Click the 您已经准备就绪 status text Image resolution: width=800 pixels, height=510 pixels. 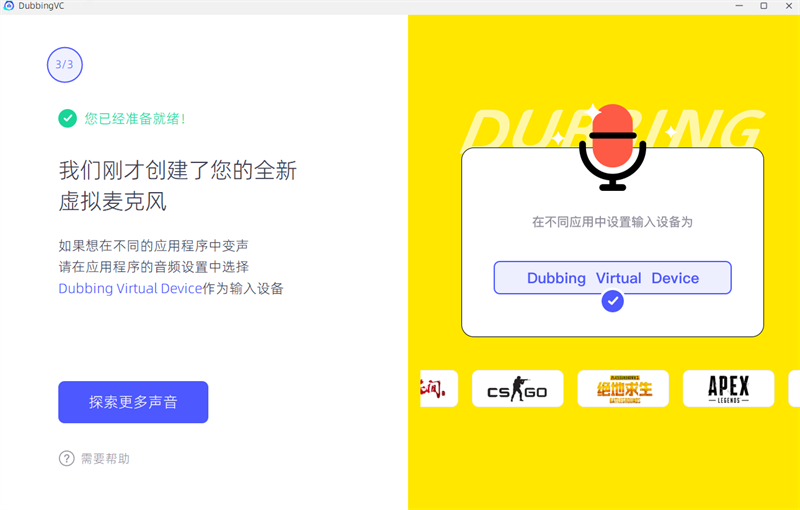pos(135,119)
